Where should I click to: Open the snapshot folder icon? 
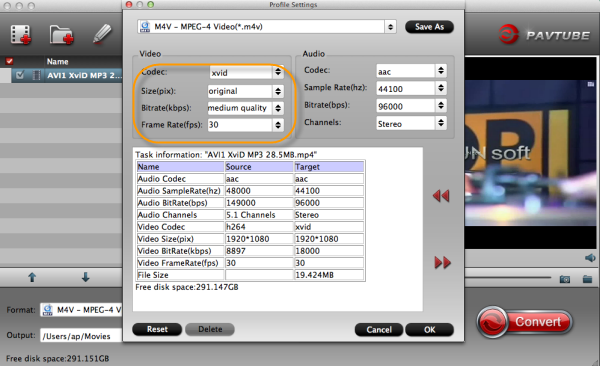[x=587, y=279]
